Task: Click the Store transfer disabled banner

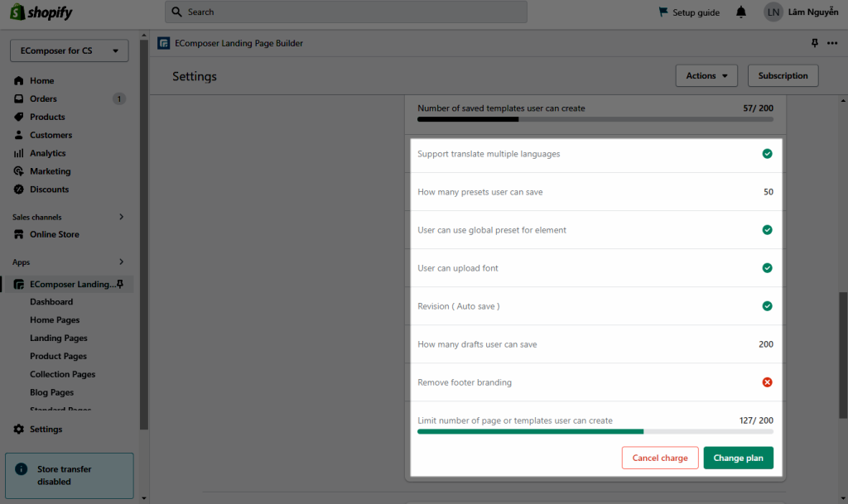Action: point(70,475)
